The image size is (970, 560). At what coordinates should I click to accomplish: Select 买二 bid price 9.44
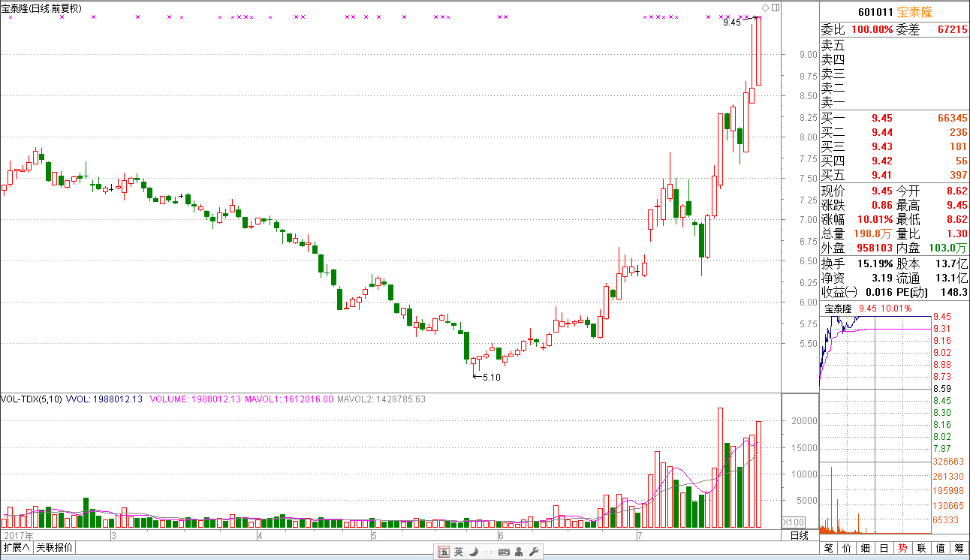pyautogui.click(x=882, y=132)
